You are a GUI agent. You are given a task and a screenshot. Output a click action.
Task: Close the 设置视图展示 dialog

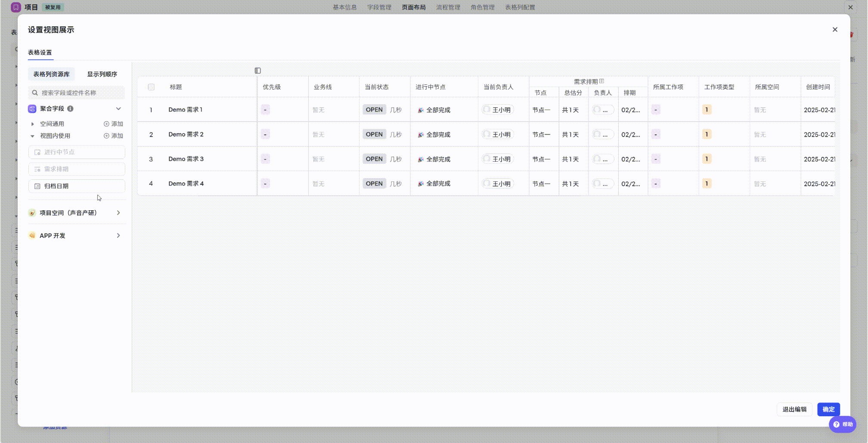click(x=835, y=30)
